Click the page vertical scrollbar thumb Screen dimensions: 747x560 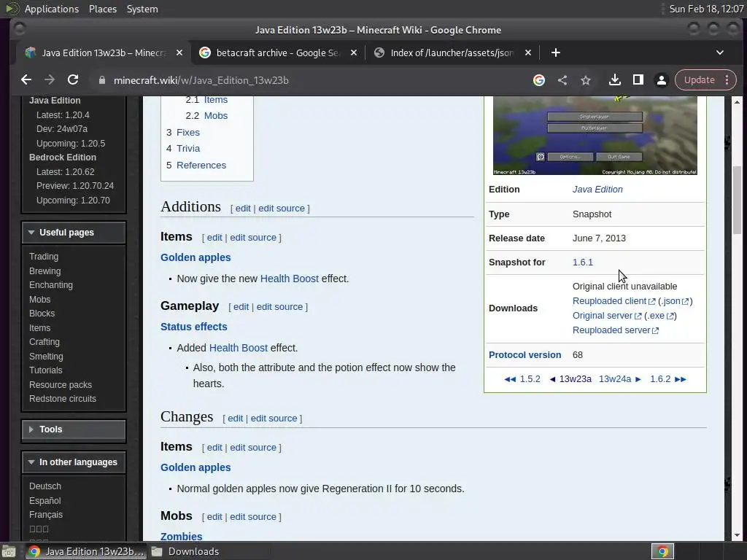[x=737, y=200]
